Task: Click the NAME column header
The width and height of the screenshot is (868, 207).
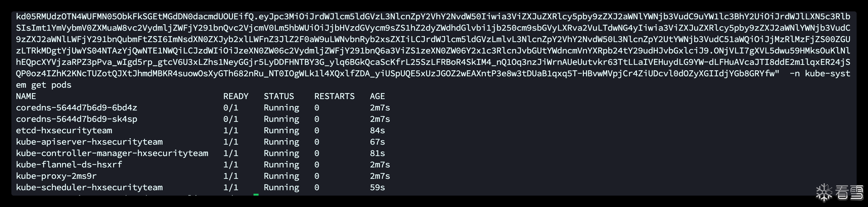Action: tap(26, 97)
